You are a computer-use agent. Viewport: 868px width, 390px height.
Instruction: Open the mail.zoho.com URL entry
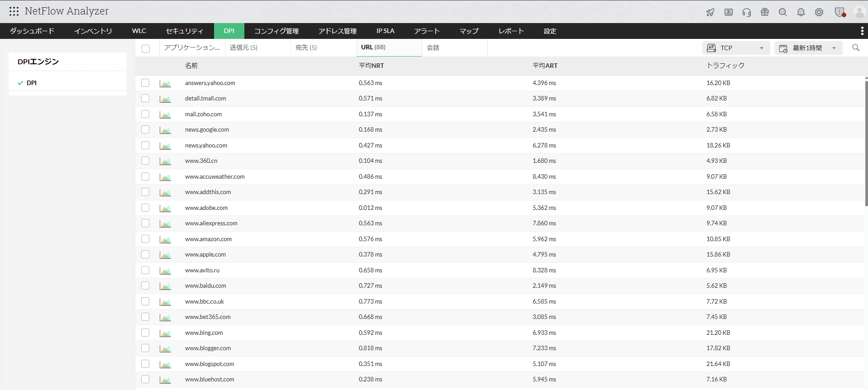[x=203, y=114]
